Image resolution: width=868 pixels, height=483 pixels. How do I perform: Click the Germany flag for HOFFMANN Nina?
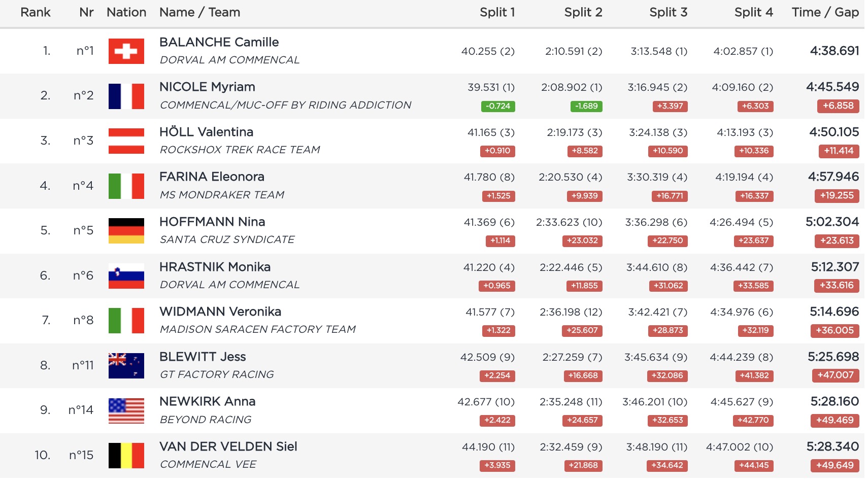pyautogui.click(x=126, y=231)
